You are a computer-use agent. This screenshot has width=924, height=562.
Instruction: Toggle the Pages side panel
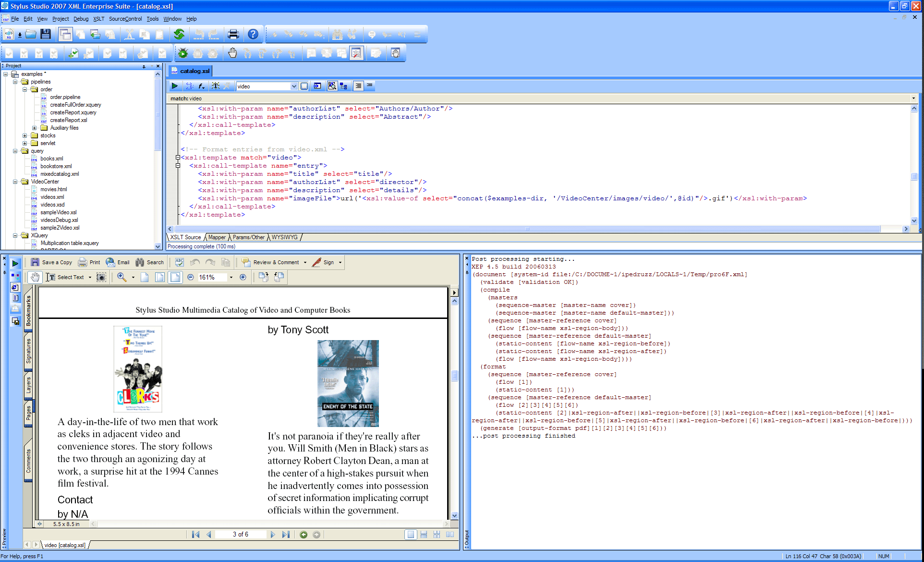(x=28, y=413)
